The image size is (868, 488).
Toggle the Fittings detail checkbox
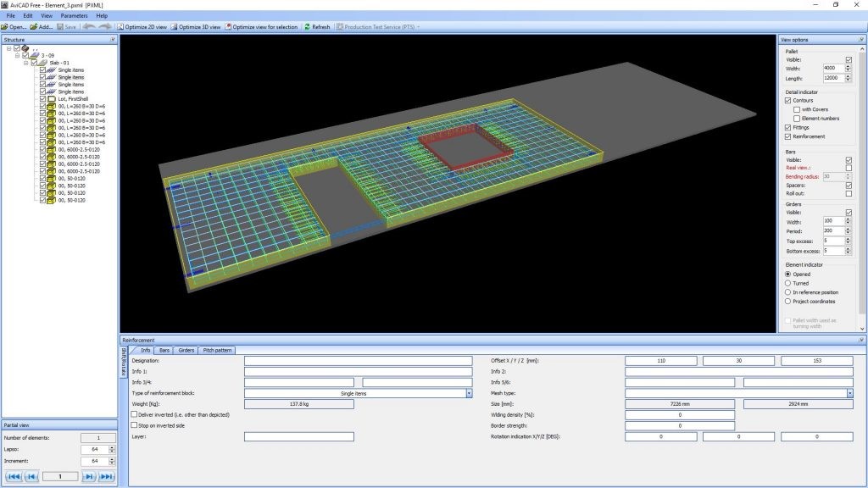coord(788,127)
